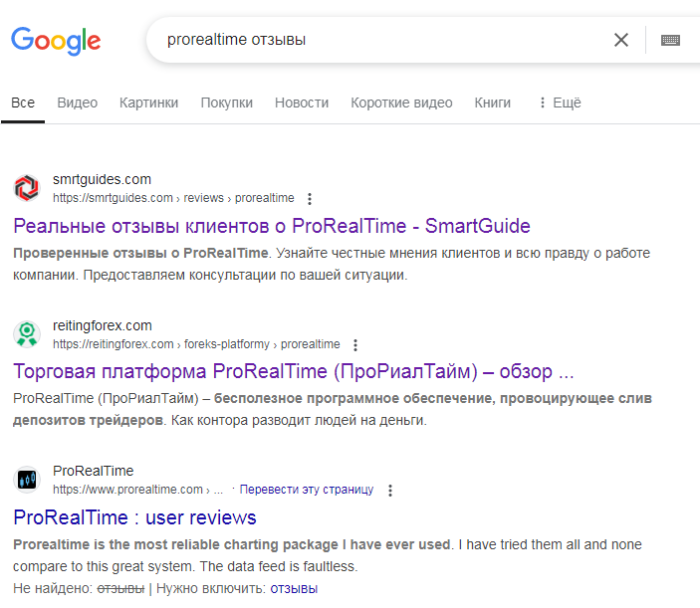Go to the Книги tab
Image resolution: width=700 pixels, height=608 pixels.
click(493, 102)
